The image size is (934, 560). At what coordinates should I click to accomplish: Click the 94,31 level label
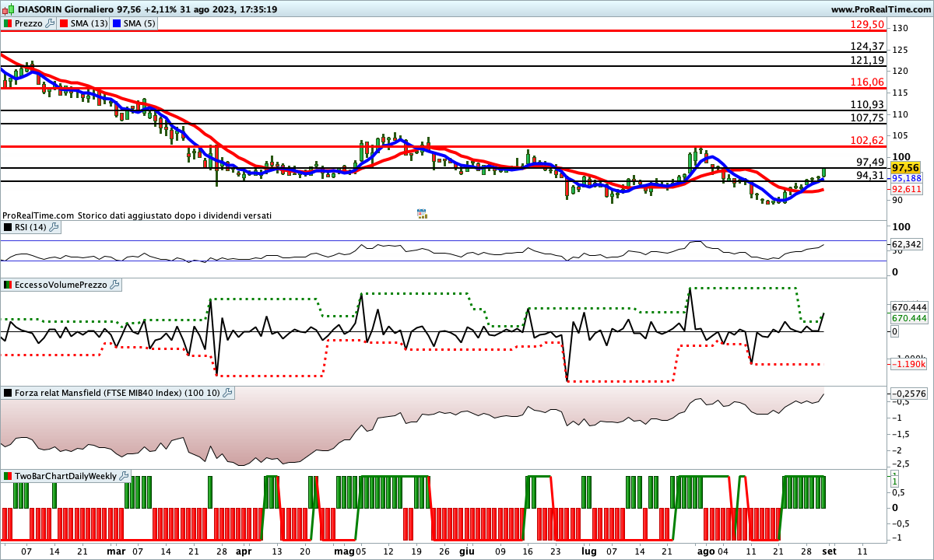[x=871, y=175]
